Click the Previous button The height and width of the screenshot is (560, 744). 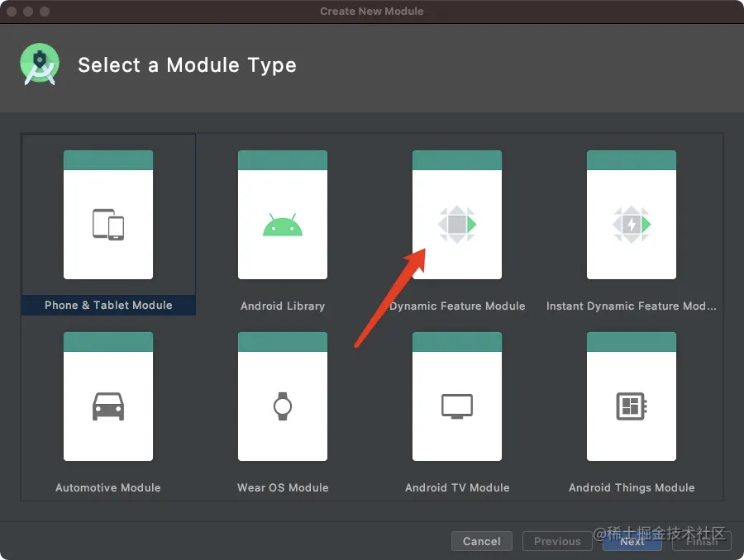[557, 541]
